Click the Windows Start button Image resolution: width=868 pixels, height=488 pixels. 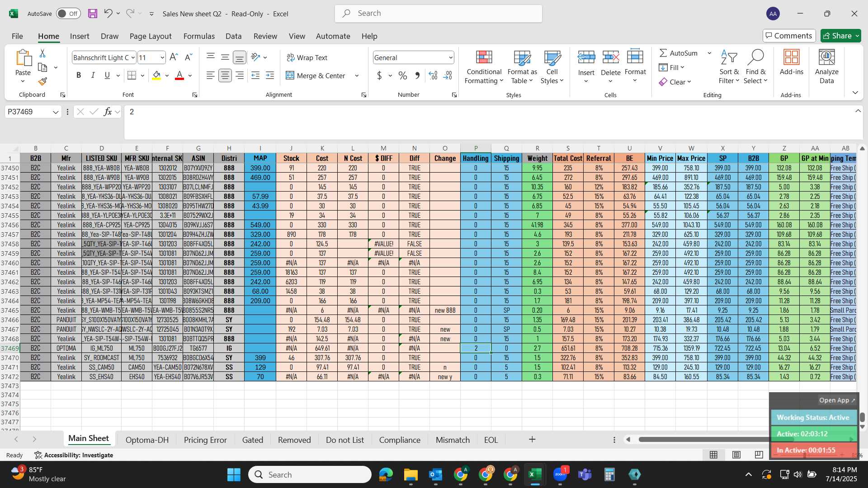tap(234, 474)
